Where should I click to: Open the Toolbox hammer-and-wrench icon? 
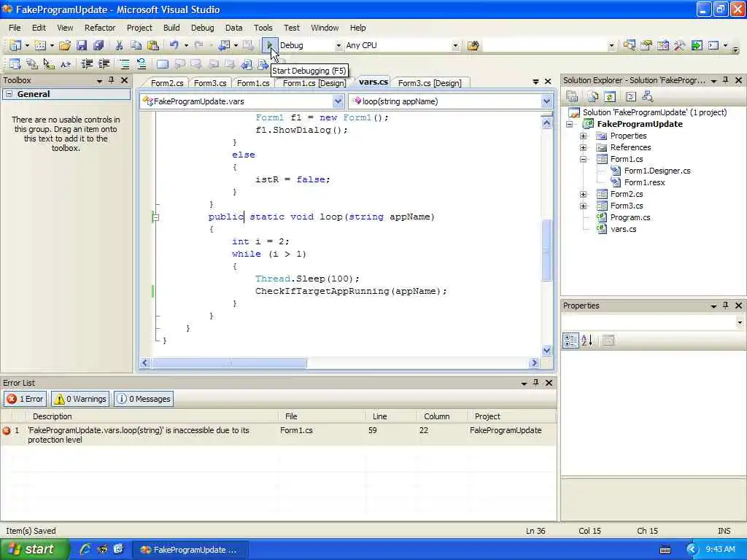[x=679, y=45]
